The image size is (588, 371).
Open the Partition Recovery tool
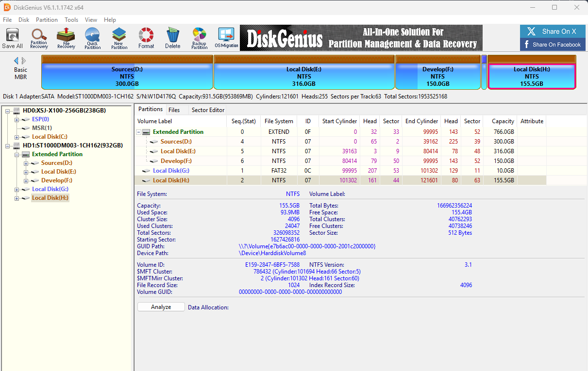point(39,38)
